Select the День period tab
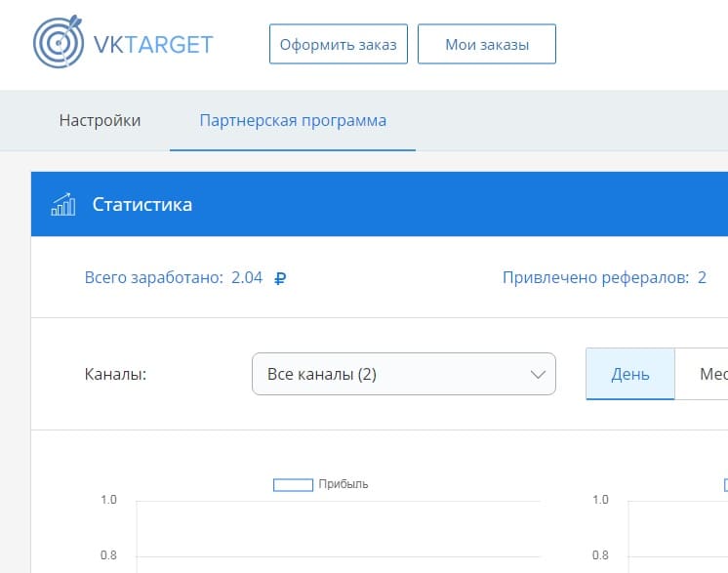The image size is (728, 573). point(630,374)
